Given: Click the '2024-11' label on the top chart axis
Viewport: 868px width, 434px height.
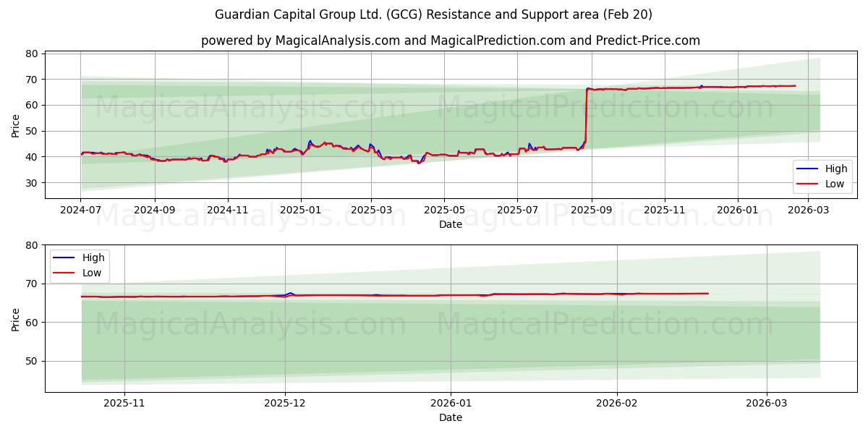Looking at the screenshot, I should coord(228,210).
